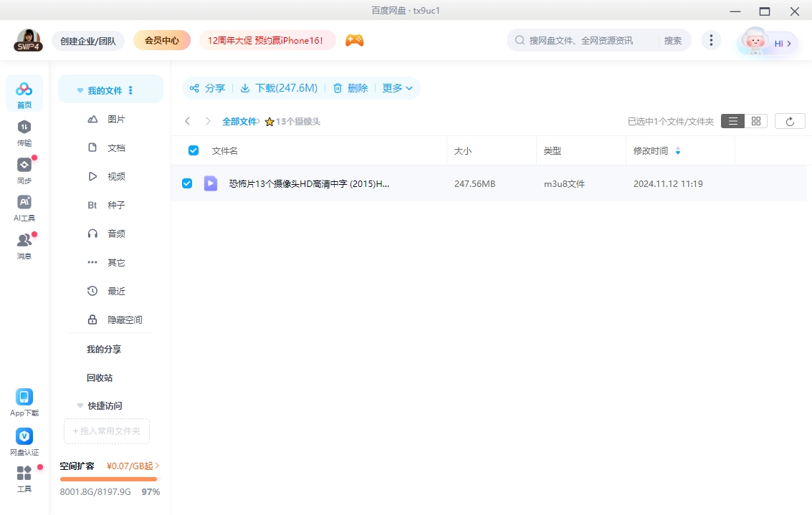Select 视频 category in sidebar
Viewport: 812px width, 515px height.
pyautogui.click(x=117, y=176)
